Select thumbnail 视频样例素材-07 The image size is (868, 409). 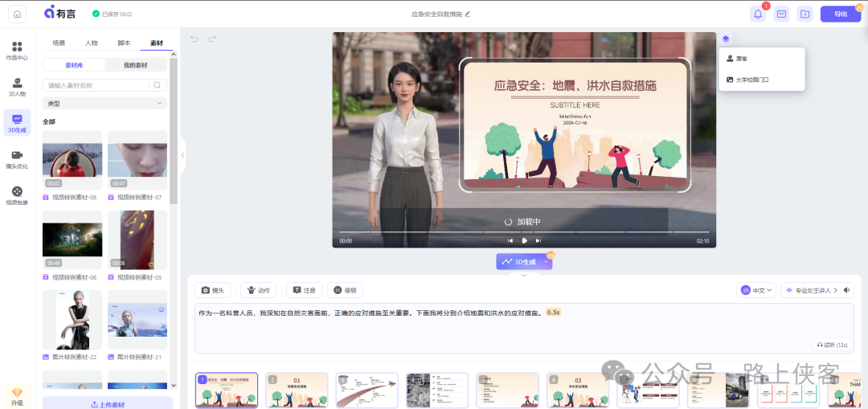point(137,161)
